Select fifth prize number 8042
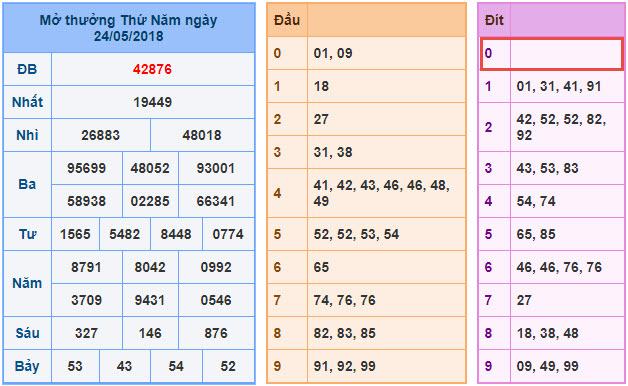628x386 pixels. tap(150, 267)
